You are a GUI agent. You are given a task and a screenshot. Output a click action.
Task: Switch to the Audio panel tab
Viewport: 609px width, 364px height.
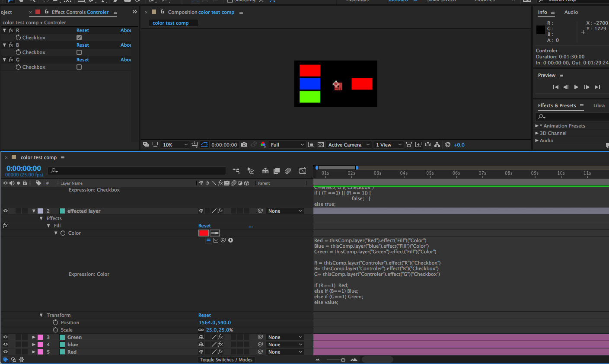[x=571, y=12]
